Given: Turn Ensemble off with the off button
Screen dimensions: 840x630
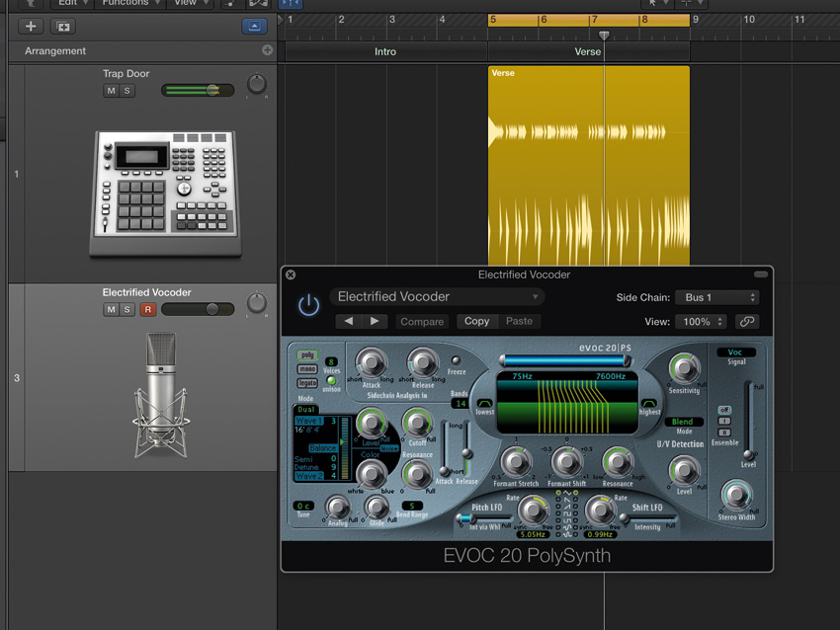Looking at the screenshot, I should [x=723, y=410].
